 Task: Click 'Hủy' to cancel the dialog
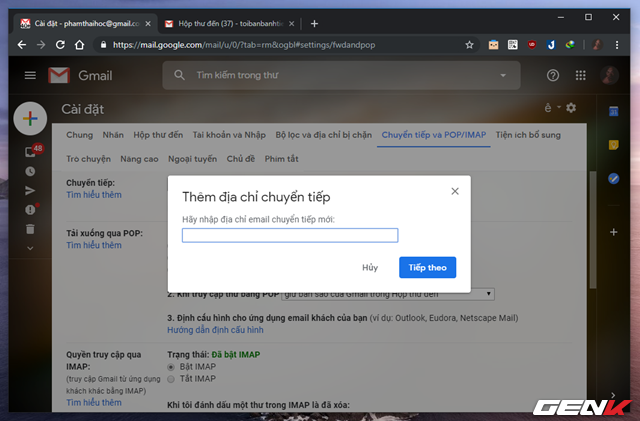(x=370, y=267)
